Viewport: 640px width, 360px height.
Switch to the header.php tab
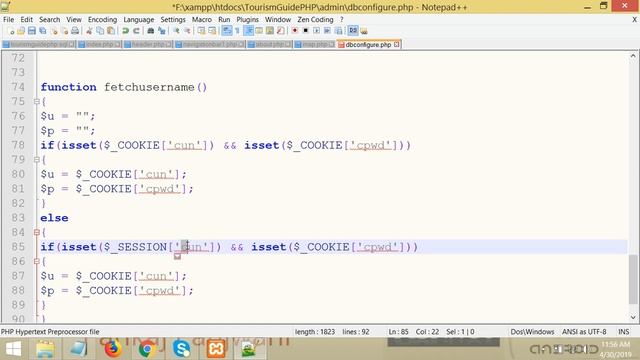tap(148, 44)
